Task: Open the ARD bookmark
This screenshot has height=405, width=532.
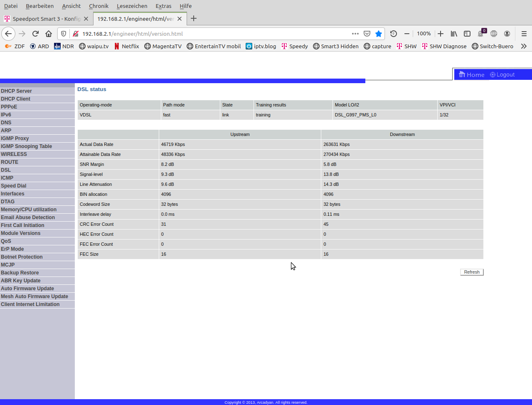Action: coord(39,46)
